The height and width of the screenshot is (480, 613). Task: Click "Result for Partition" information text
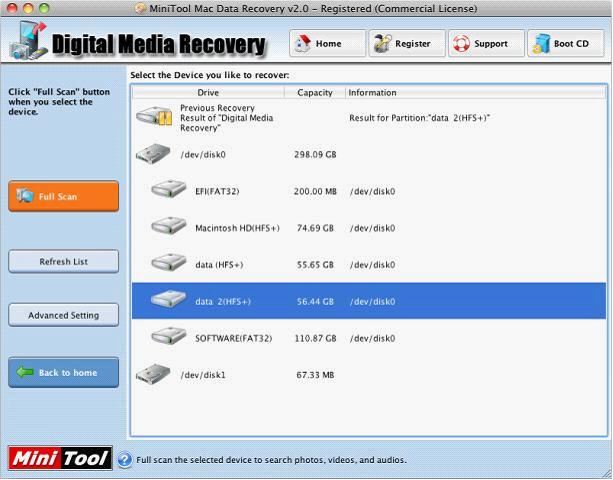pos(419,118)
